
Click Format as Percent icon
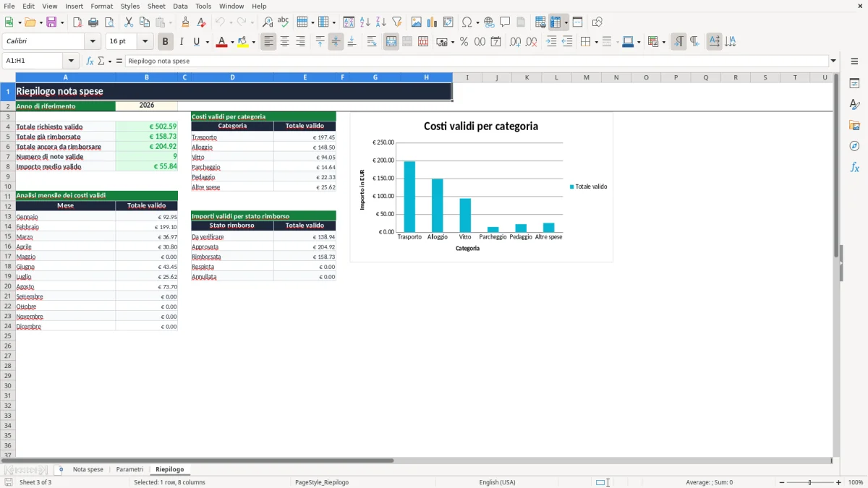[464, 42]
